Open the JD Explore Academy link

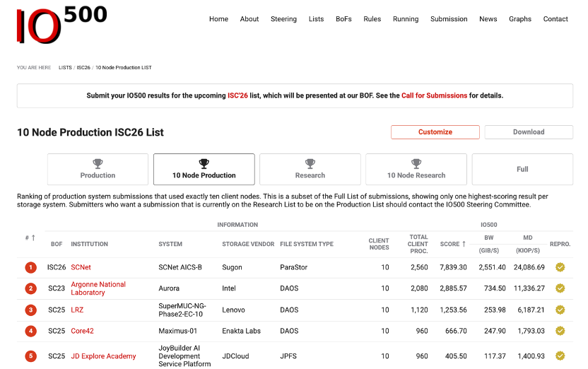(x=103, y=356)
